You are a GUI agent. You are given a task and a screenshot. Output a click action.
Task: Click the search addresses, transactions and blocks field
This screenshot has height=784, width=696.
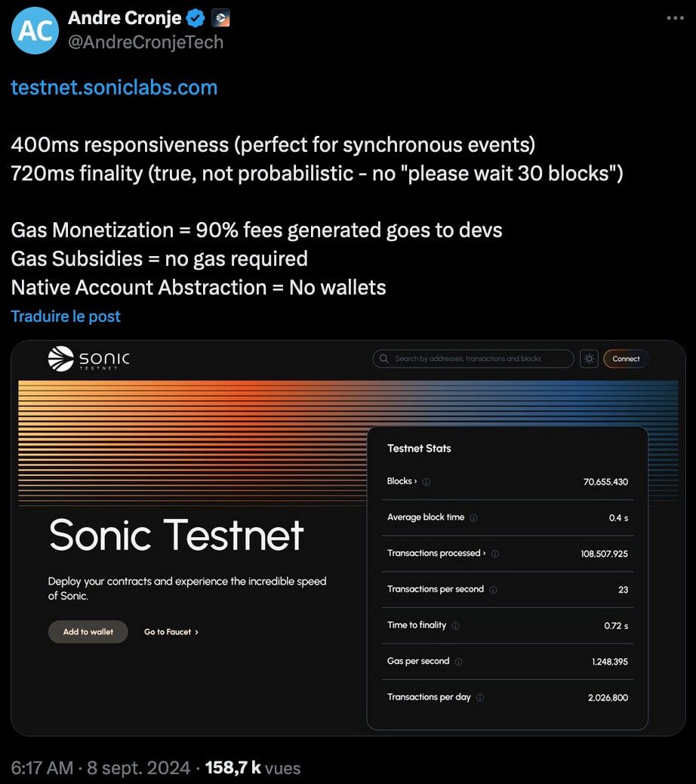(473, 359)
